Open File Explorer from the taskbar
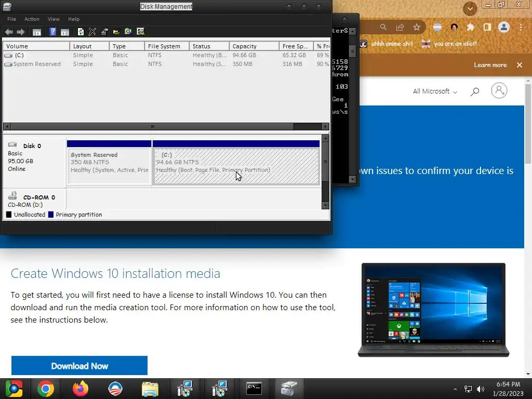532x399 pixels. [x=150, y=389]
